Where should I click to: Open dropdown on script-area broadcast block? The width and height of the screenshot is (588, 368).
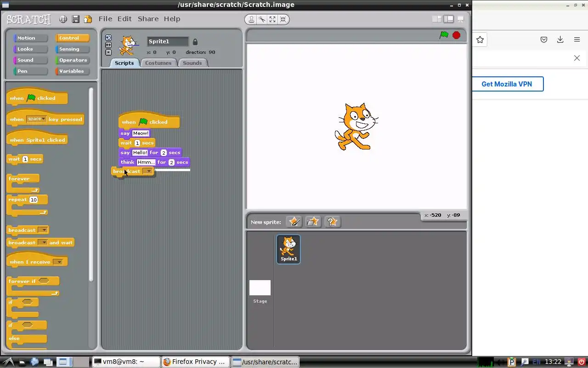147,171
